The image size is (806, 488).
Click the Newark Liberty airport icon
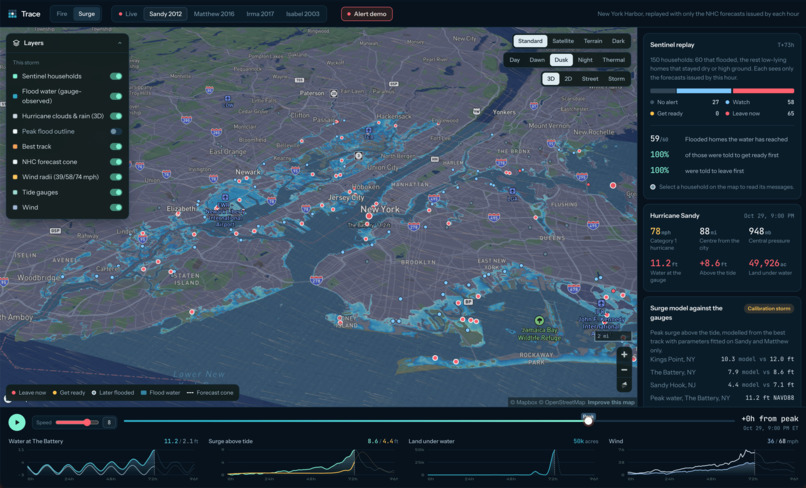225,197
